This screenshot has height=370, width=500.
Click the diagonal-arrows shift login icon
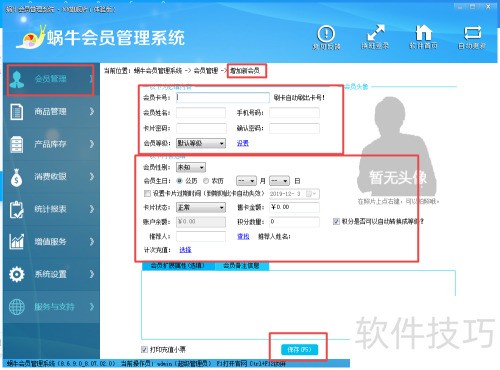coord(375,33)
